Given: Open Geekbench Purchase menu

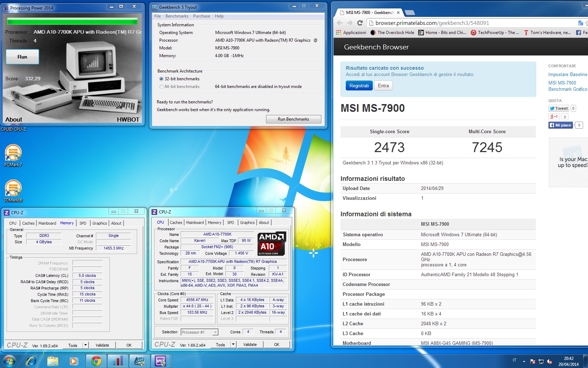Looking at the screenshot, I should pos(202,16).
